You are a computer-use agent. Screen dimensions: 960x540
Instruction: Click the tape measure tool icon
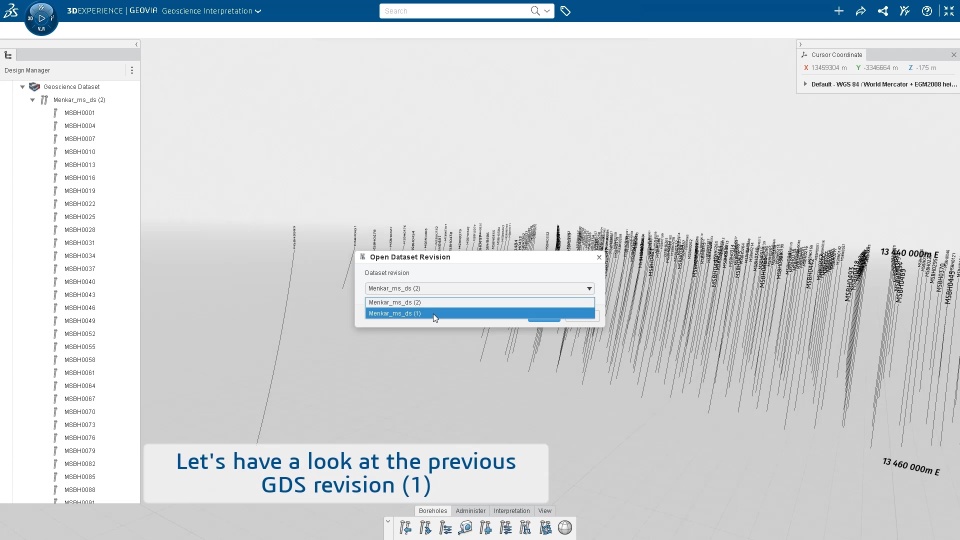tap(465, 527)
